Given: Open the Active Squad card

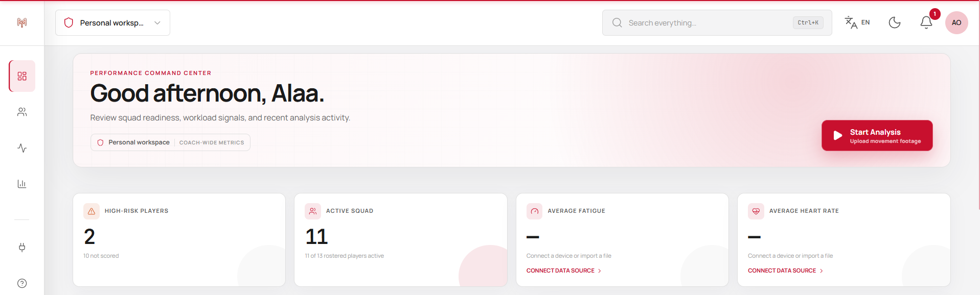Looking at the screenshot, I should pyautogui.click(x=401, y=240).
